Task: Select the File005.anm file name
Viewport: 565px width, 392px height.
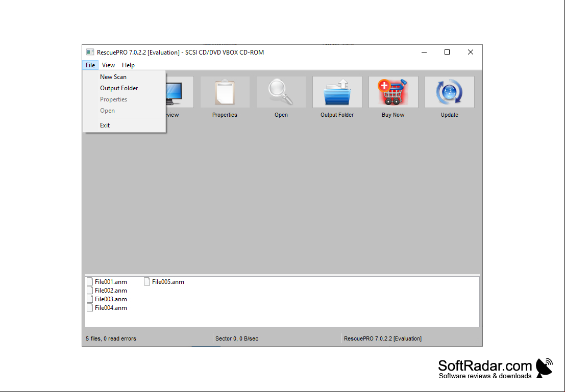Action: pyautogui.click(x=168, y=282)
